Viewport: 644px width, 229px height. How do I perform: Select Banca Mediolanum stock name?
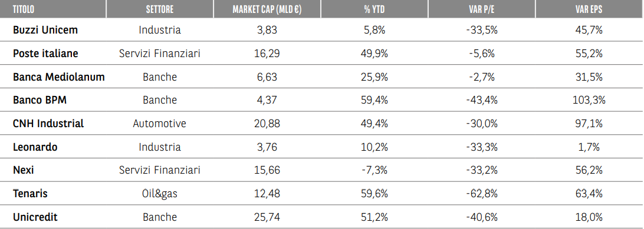[x=59, y=77]
